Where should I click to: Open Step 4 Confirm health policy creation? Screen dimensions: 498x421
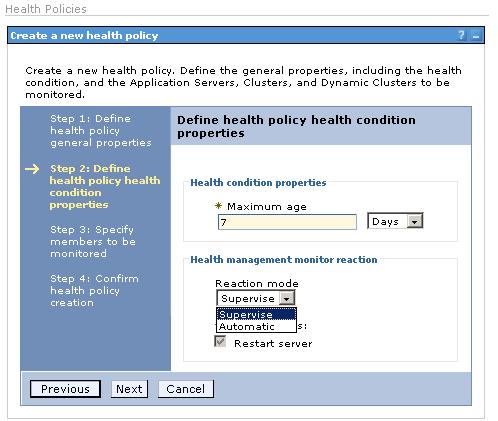coord(94,290)
